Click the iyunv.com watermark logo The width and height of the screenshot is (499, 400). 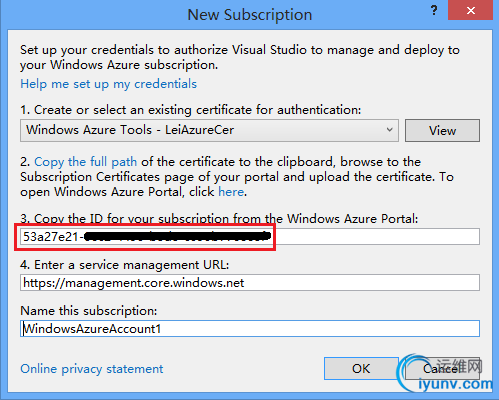445,375
